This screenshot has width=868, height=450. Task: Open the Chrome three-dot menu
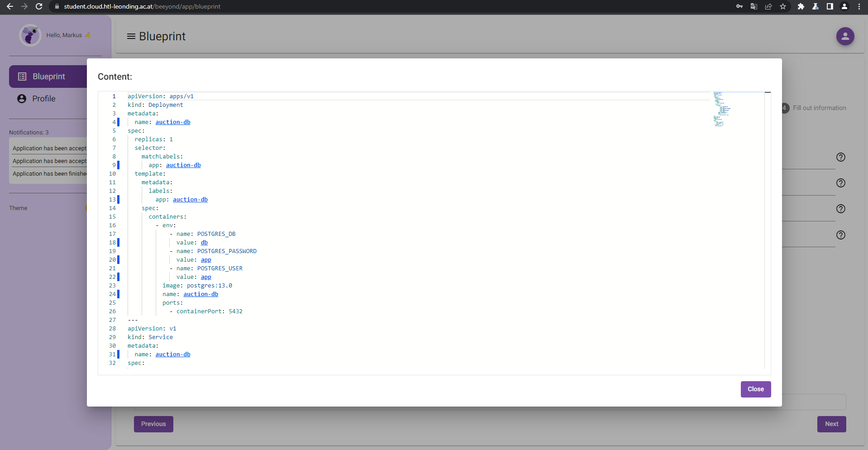coord(859,6)
